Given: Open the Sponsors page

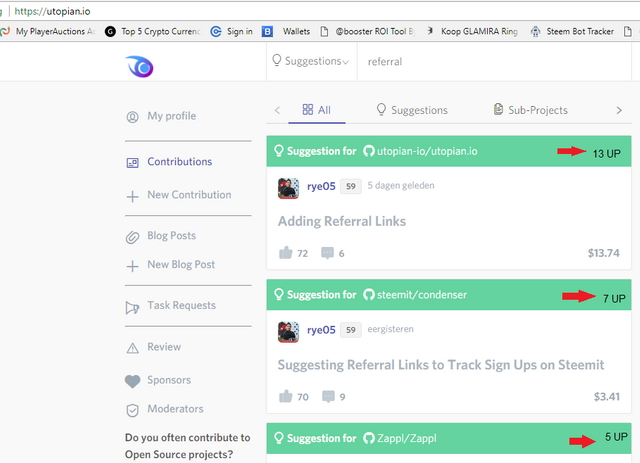Looking at the screenshot, I should [x=169, y=380].
